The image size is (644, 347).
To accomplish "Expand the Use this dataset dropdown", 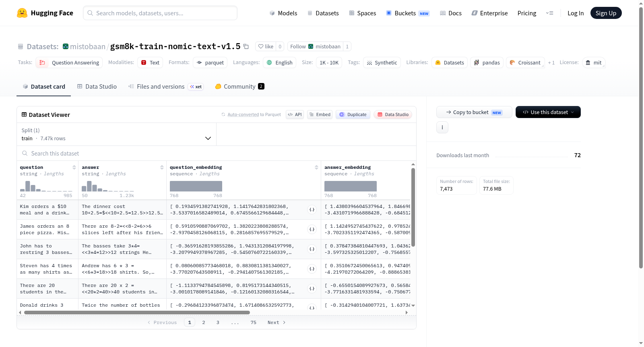I will (x=548, y=112).
